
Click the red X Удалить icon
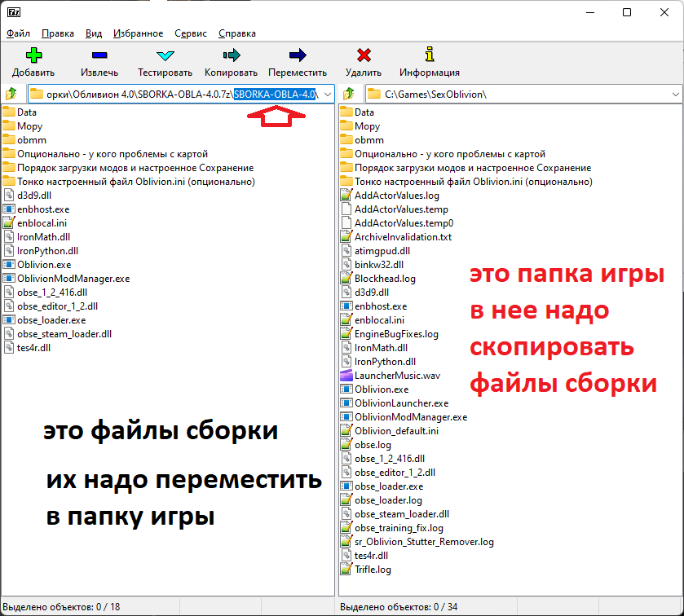coord(364,56)
